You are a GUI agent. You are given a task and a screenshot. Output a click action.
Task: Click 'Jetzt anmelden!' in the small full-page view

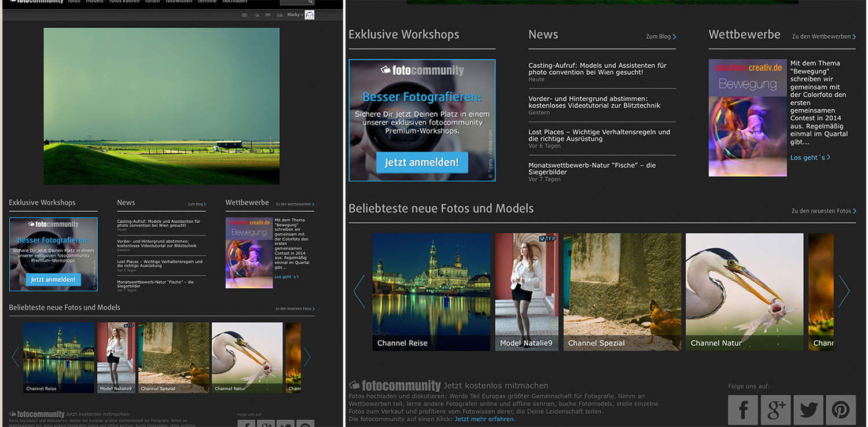tap(53, 279)
